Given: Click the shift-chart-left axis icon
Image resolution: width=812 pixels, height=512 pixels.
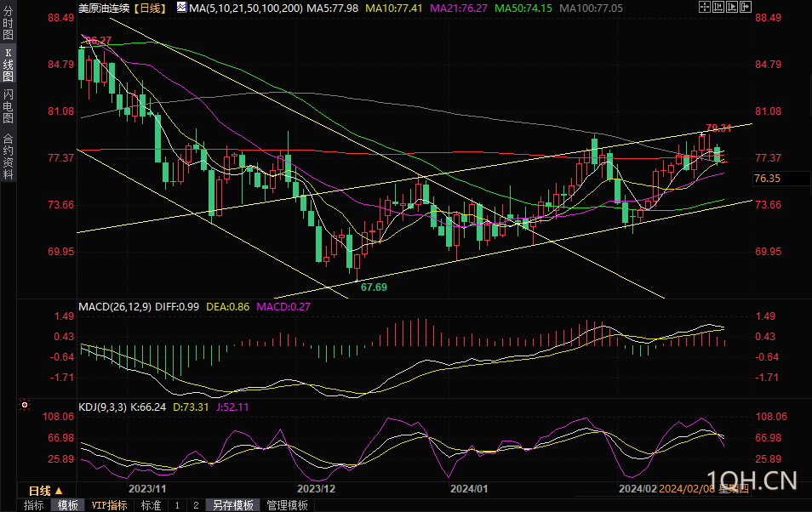Looking at the screenshot, I should pyautogui.click(x=718, y=7).
